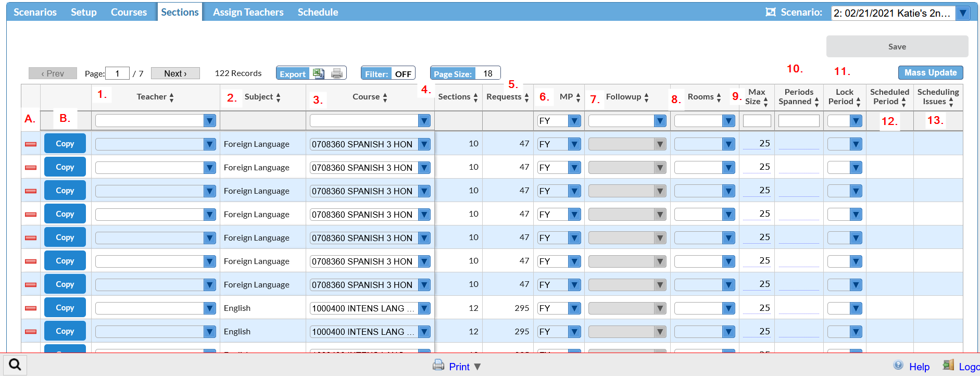Click Copy button in first Spanish row

(x=65, y=144)
